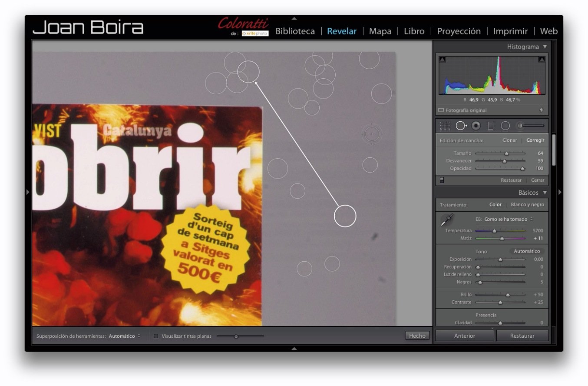Open the Web module

[548, 31]
